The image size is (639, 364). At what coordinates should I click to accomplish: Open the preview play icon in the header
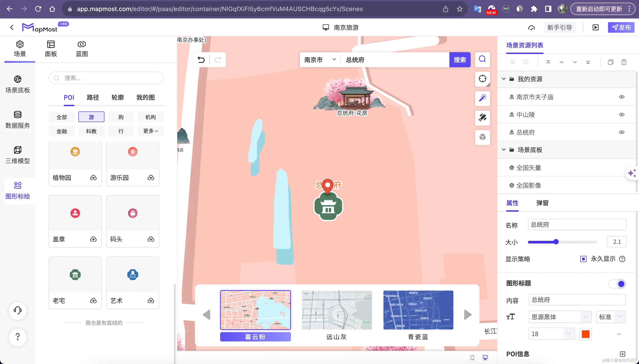pyautogui.click(x=595, y=27)
